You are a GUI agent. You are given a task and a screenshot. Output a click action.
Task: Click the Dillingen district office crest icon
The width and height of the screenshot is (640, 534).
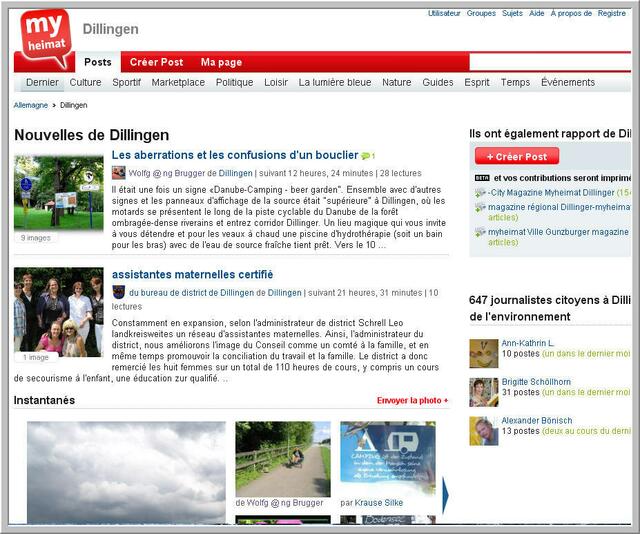[x=119, y=292]
